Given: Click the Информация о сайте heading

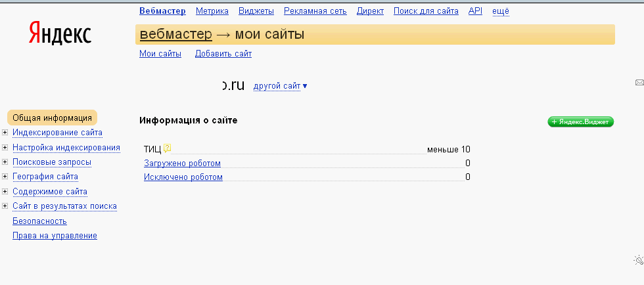Looking at the screenshot, I should pyautogui.click(x=188, y=120).
